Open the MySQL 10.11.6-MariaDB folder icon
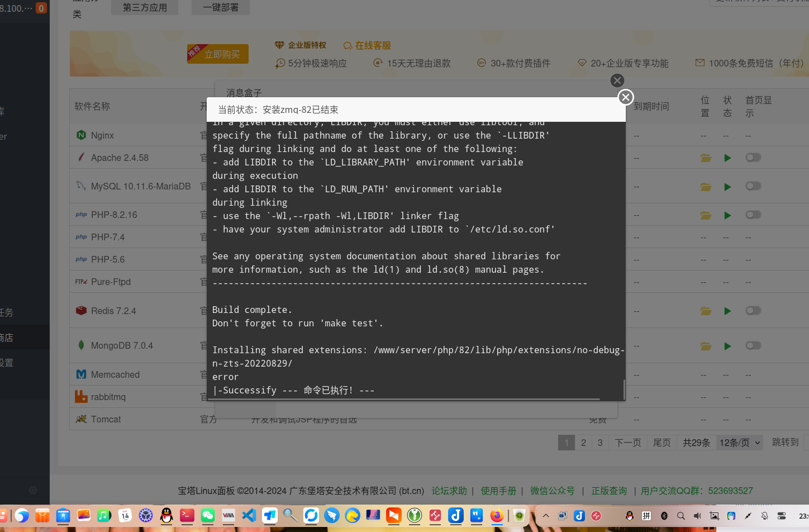Viewport: 809px width, 532px height. (x=706, y=187)
